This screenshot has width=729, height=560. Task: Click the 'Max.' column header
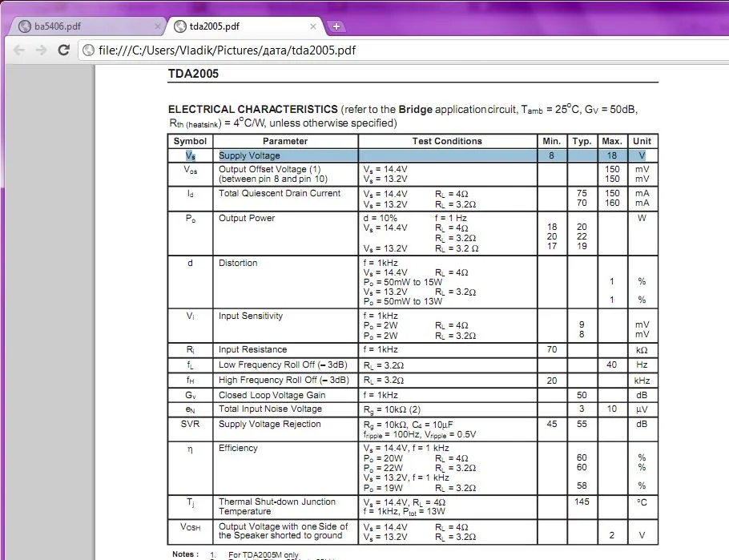612,141
